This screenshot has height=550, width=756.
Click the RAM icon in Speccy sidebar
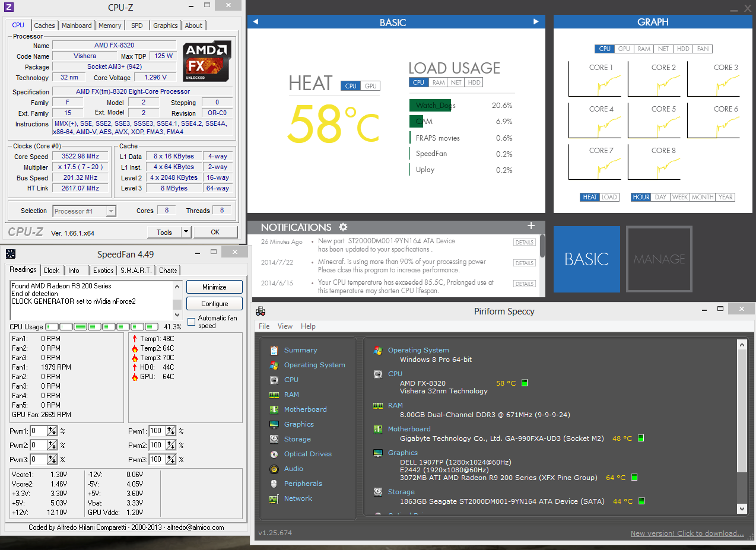(x=274, y=395)
